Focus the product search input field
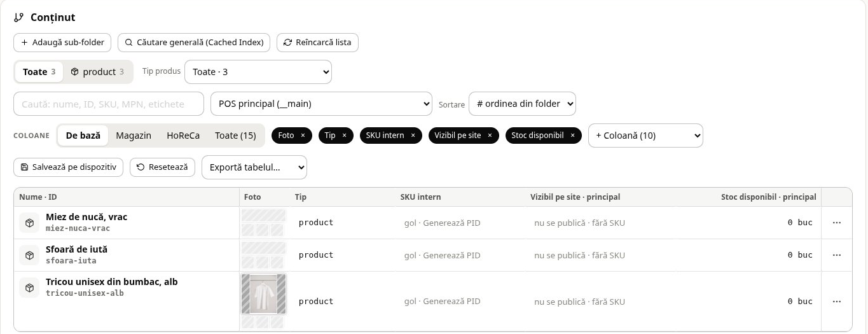 [109, 104]
